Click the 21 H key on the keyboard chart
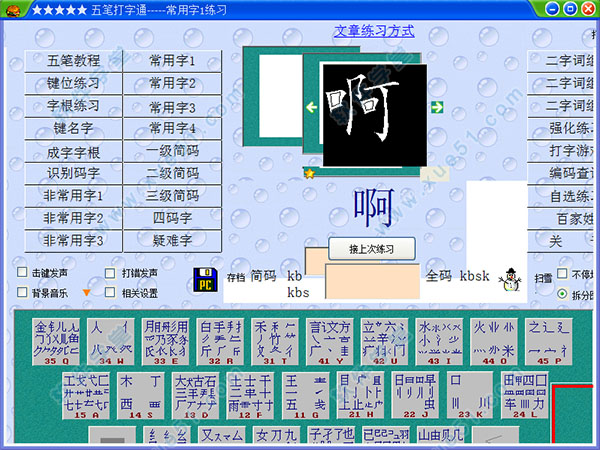The image size is (600, 450). (x=360, y=396)
